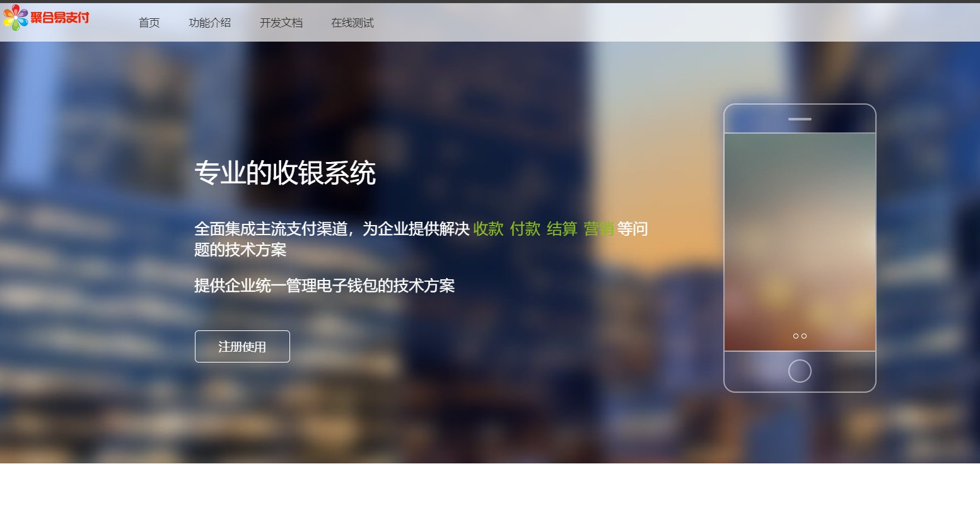Image resolution: width=980 pixels, height=505 pixels.
Task: Select the second carousel dot on phone
Action: (804, 336)
